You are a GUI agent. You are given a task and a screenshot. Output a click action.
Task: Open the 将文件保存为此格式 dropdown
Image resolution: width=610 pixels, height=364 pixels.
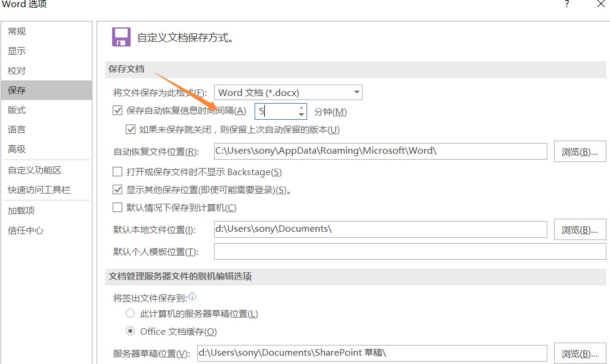[x=288, y=92]
